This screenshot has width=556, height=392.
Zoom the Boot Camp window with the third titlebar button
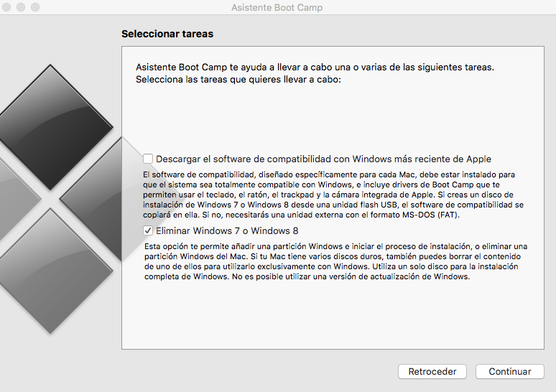pyautogui.click(x=35, y=7)
